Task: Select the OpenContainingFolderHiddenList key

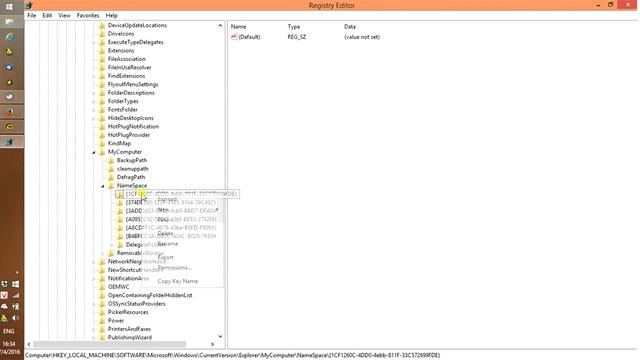Action: pos(150,295)
